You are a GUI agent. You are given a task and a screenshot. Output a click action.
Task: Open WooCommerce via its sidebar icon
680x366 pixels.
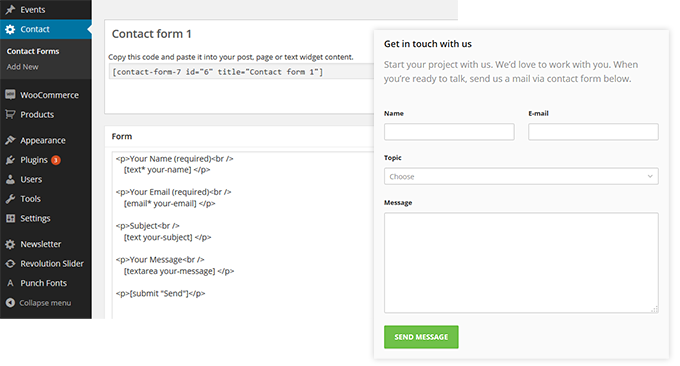pyautogui.click(x=10, y=95)
